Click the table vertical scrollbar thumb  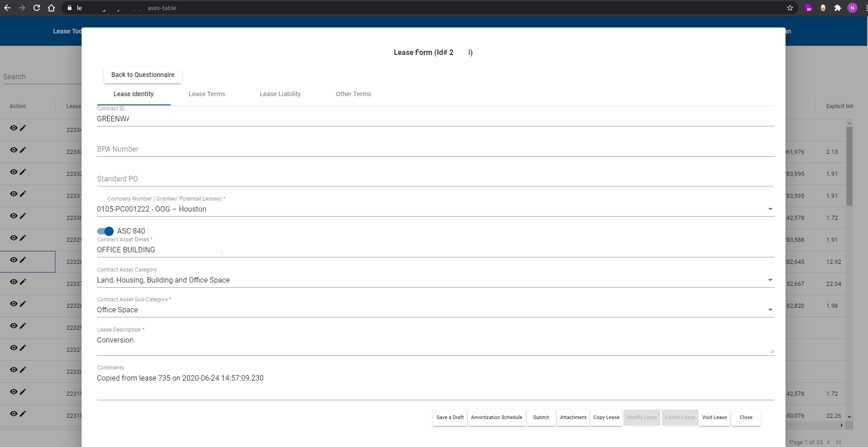coord(849,166)
